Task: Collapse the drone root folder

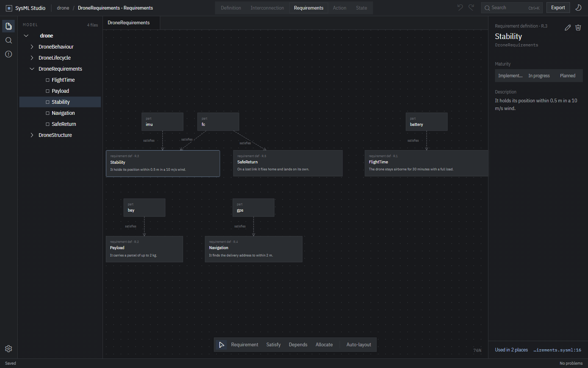Action: [26, 36]
